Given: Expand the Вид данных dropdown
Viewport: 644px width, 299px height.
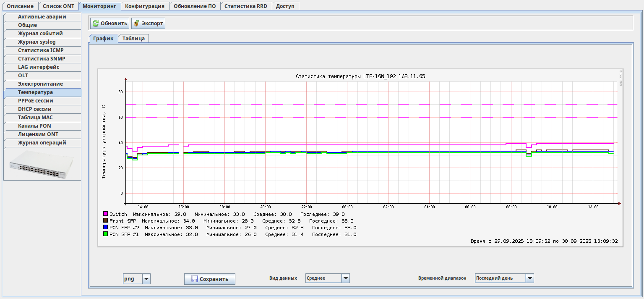Looking at the screenshot, I should pos(345,278).
